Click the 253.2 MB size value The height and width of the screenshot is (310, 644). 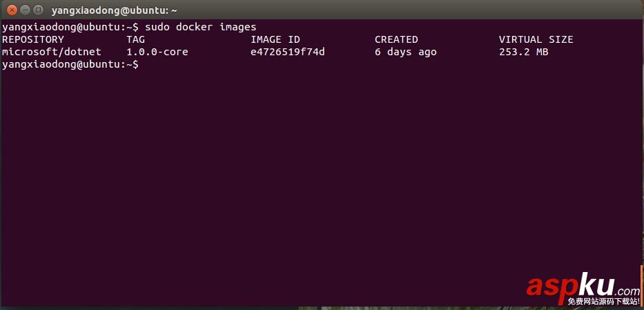pos(523,52)
